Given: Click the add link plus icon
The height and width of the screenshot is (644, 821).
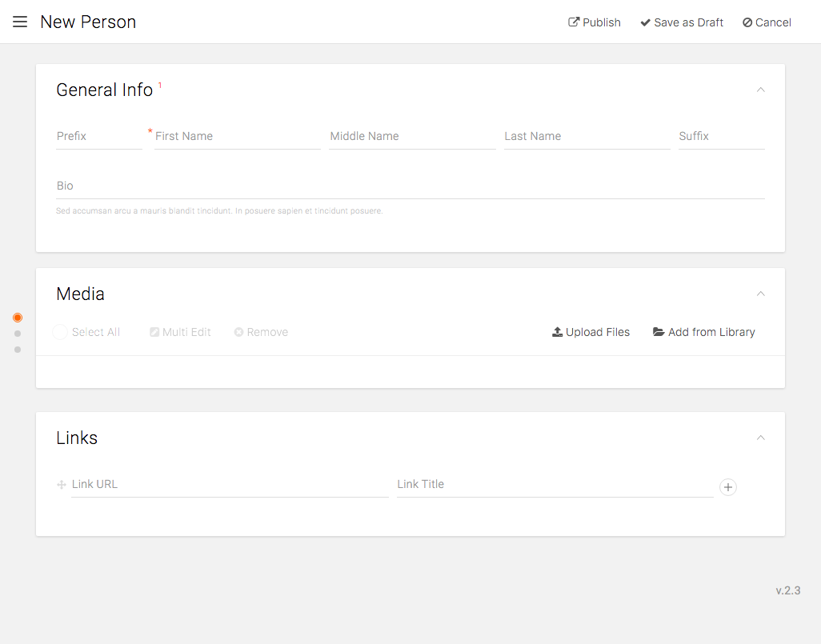Looking at the screenshot, I should click(x=728, y=487).
